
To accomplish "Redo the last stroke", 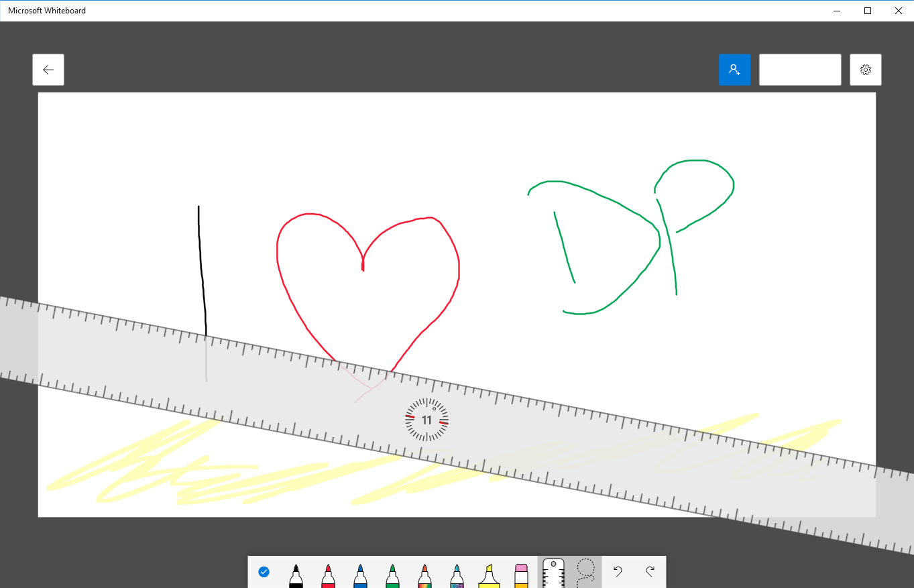I will [x=650, y=572].
